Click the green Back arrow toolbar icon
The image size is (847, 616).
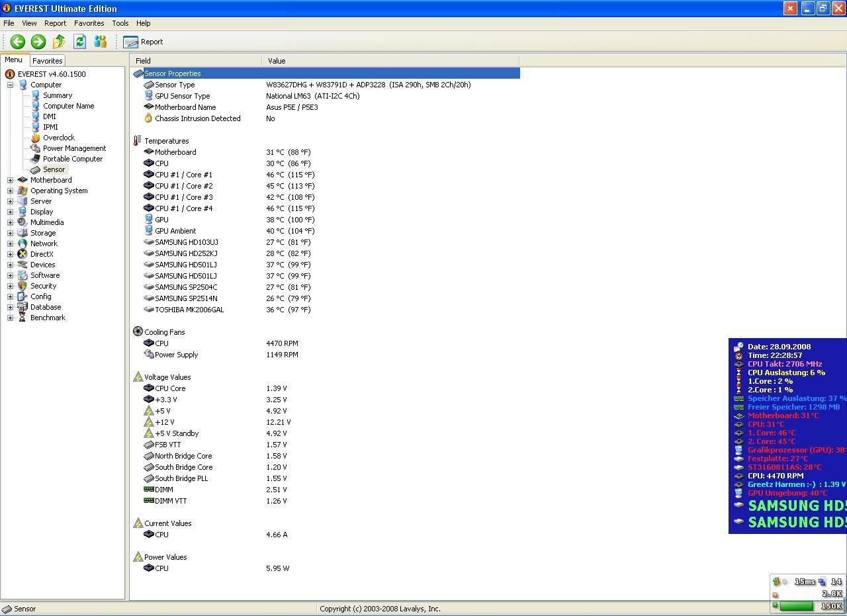tap(18, 42)
